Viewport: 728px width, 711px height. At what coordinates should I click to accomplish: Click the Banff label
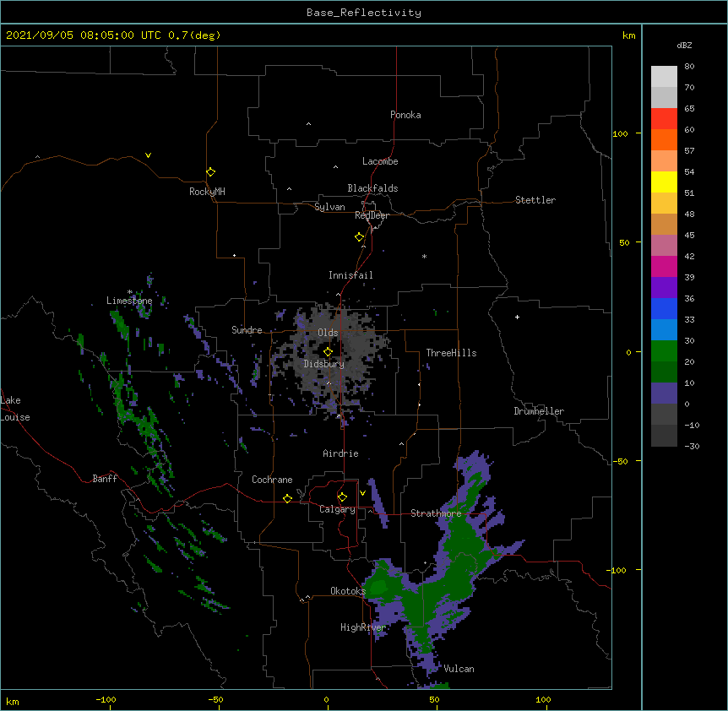click(105, 479)
